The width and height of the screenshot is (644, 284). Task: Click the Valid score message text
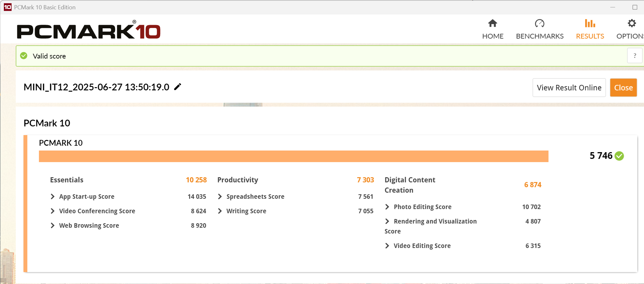(49, 56)
